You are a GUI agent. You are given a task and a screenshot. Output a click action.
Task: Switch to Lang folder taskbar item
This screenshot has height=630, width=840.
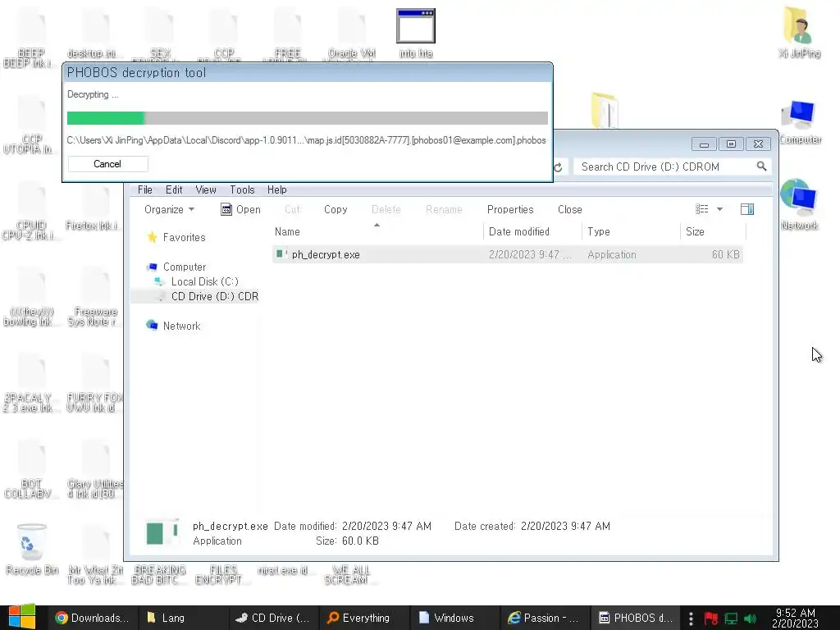point(183,618)
